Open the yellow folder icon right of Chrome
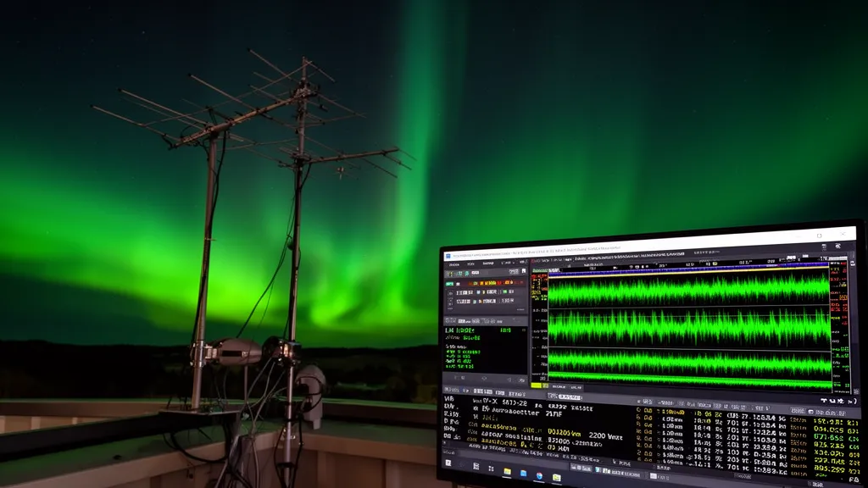 (557, 478)
